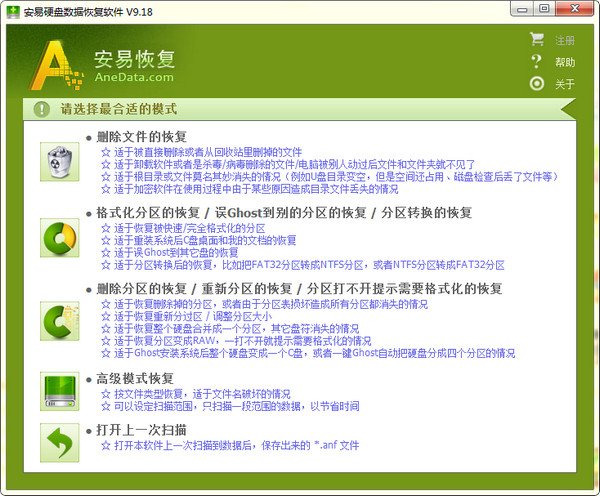600x496 pixels.
Task: Click the green arrow open last scan icon
Action: (x=60, y=442)
